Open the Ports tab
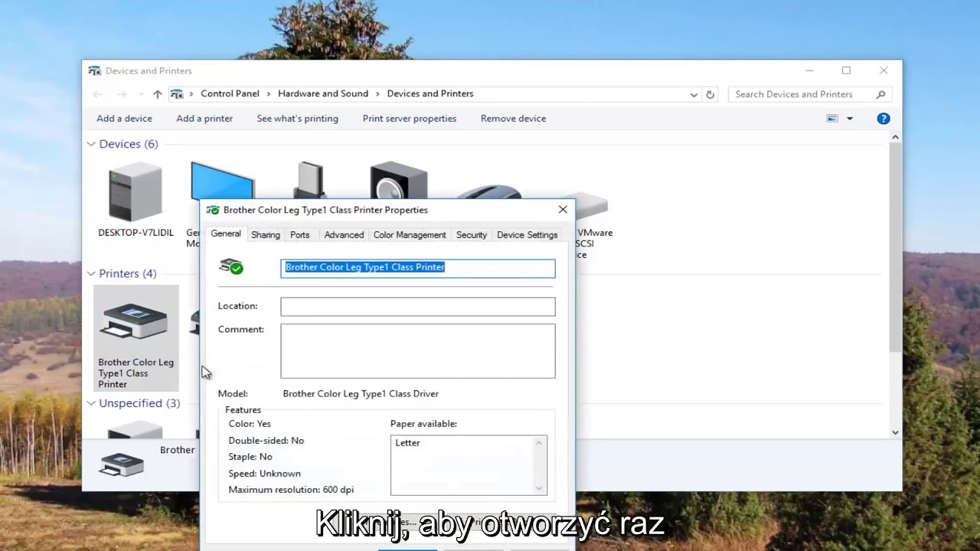 pyautogui.click(x=300, y=235)
